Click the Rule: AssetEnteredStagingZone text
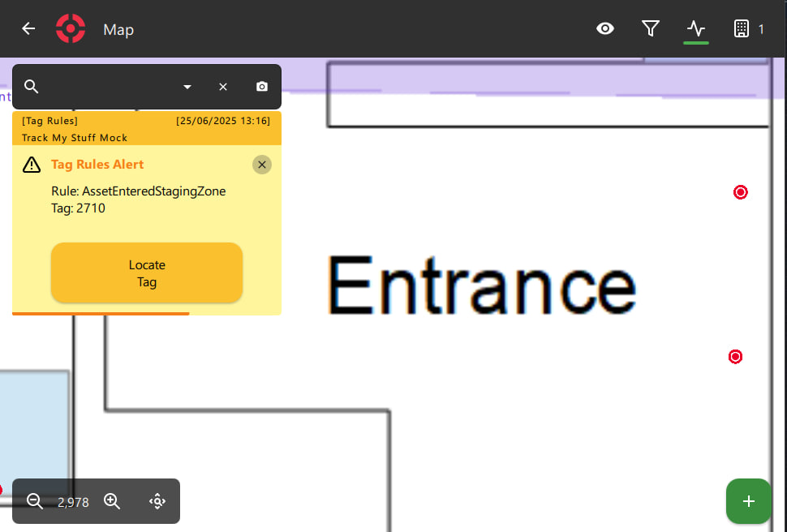The height and width of the screenshot is (532, 787). (139, 191)
